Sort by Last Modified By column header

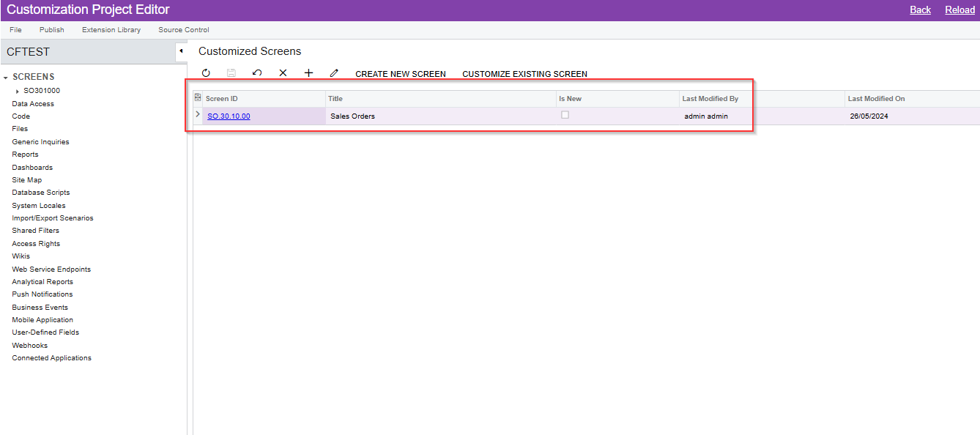point(762,98)
